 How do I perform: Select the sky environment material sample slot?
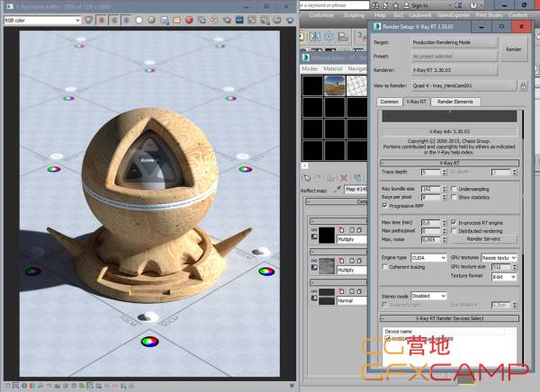tap(335, 85)
